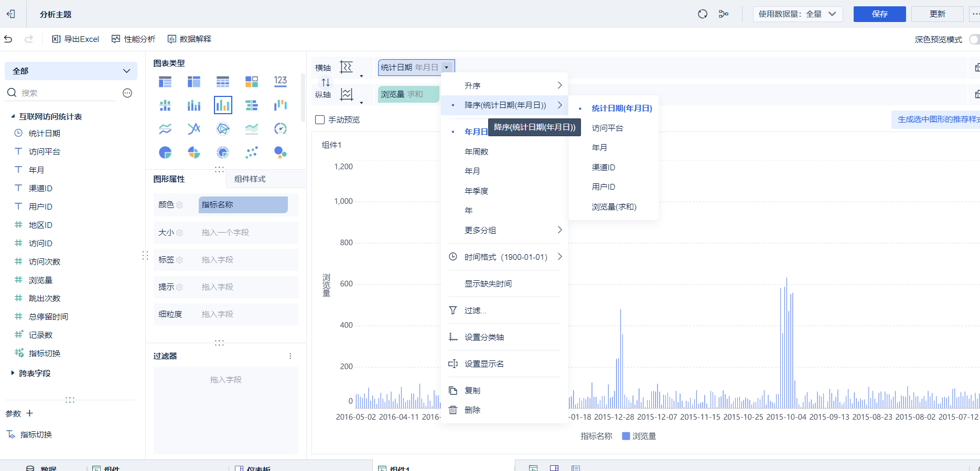
Task: Swap horizontal and vertical axes
Action: [326, 82]
